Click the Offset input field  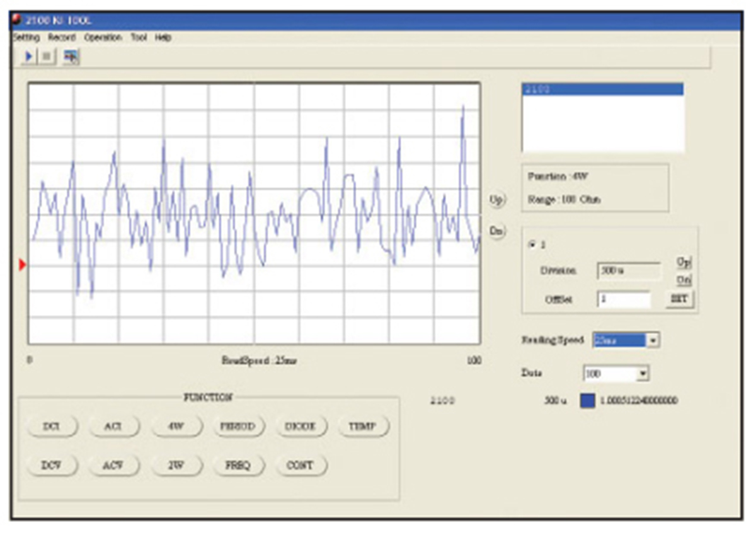tap(624, 299)
